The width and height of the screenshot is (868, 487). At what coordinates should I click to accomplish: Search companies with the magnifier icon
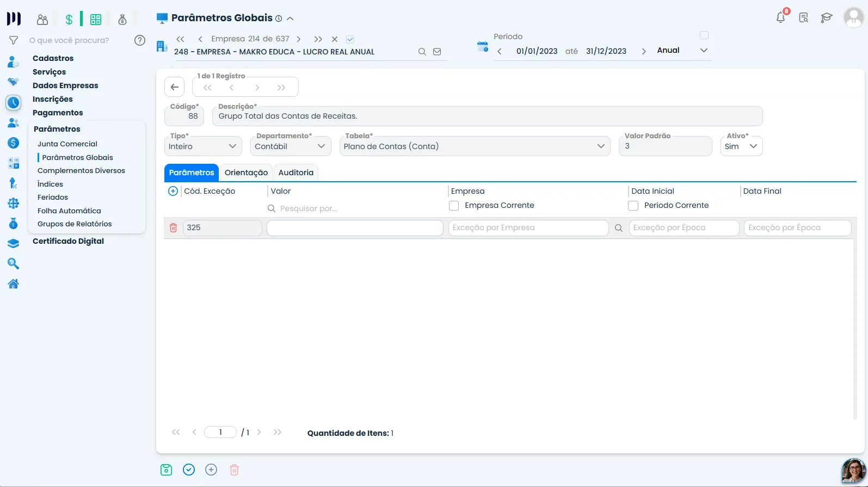tap(422, 52)
